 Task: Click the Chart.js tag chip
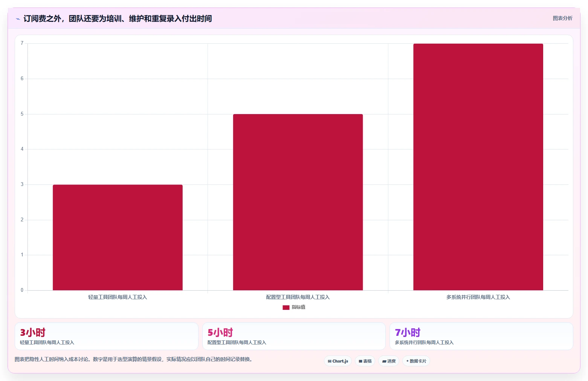[x=338, y=361]
